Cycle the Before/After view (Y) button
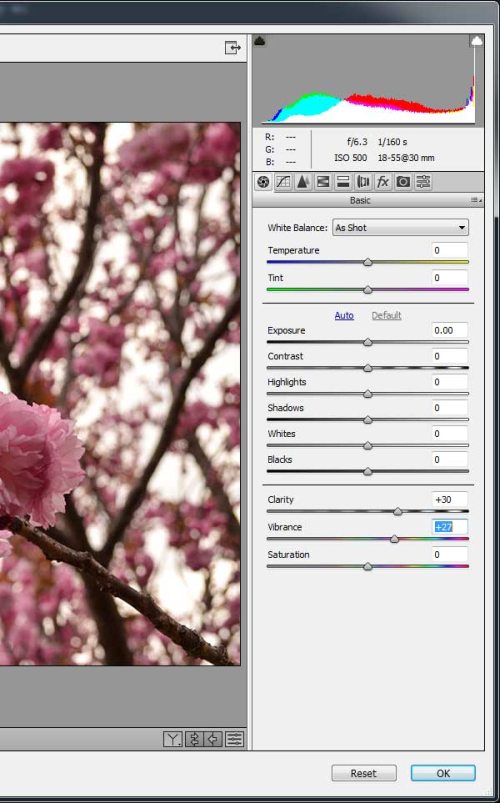Viewport: 500px width, 803px height. point(173,739)
